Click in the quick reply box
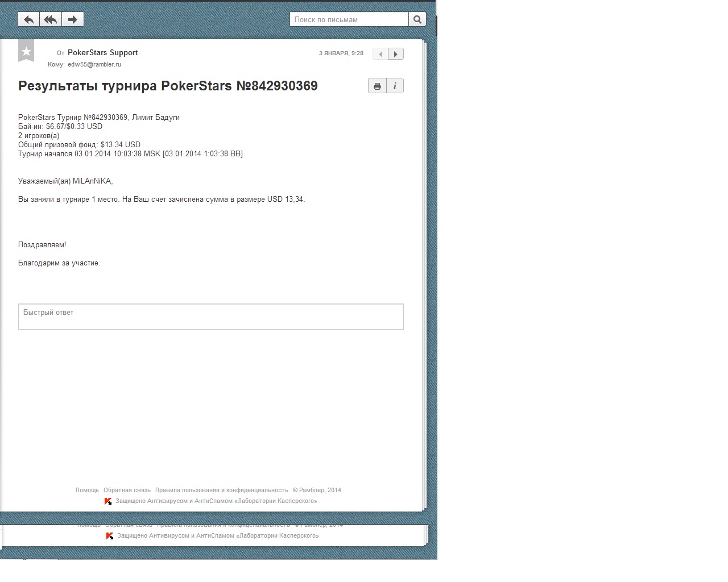728x582 pixels. tap(211, 317)
